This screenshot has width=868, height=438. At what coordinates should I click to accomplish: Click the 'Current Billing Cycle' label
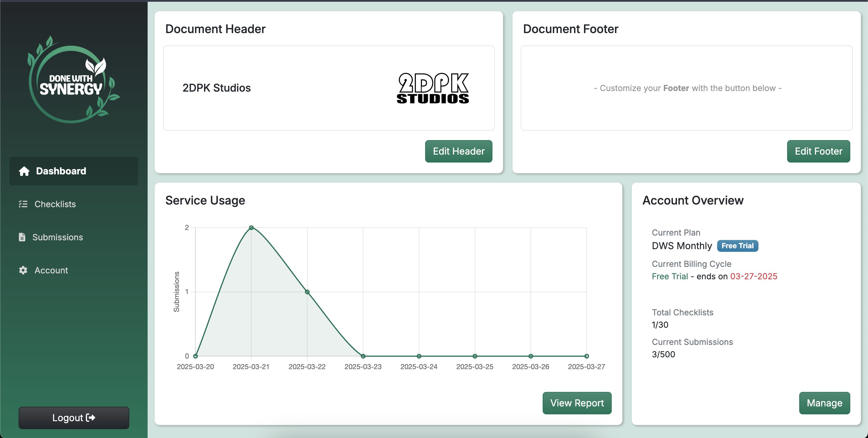691,264
